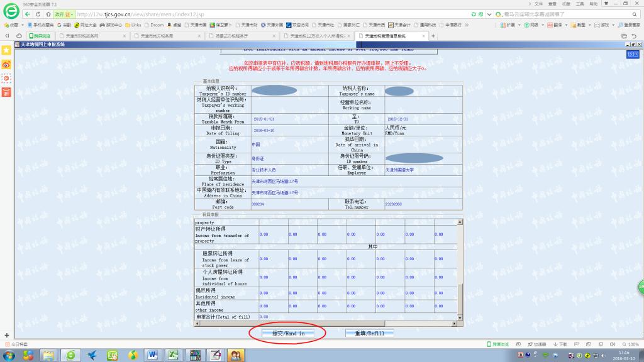Open the mail @ sidebar icon
Screen dimensions: 644x362
(6, 79)
